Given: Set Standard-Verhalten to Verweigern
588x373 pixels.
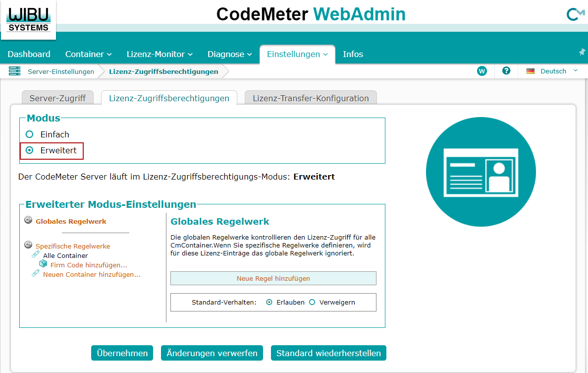Looking at the screenshot, I should coord(312,302).
